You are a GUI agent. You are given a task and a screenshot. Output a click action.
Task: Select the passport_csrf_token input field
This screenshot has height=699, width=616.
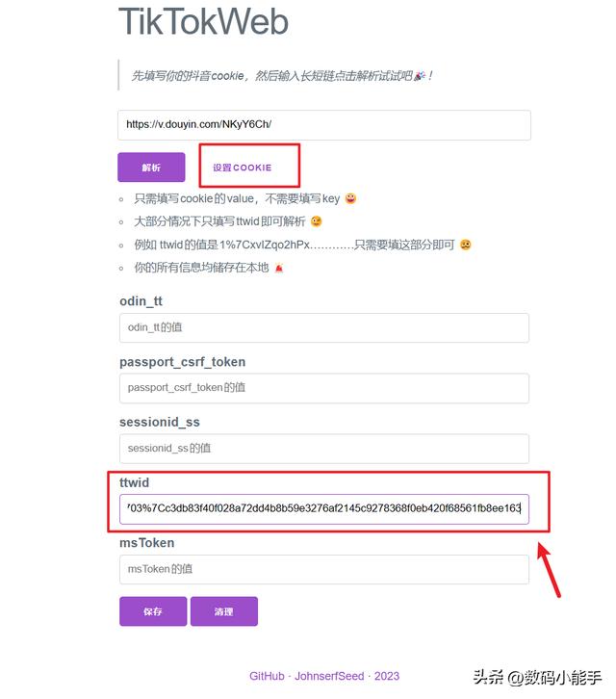pyautogui.click(x=324, y=388)
